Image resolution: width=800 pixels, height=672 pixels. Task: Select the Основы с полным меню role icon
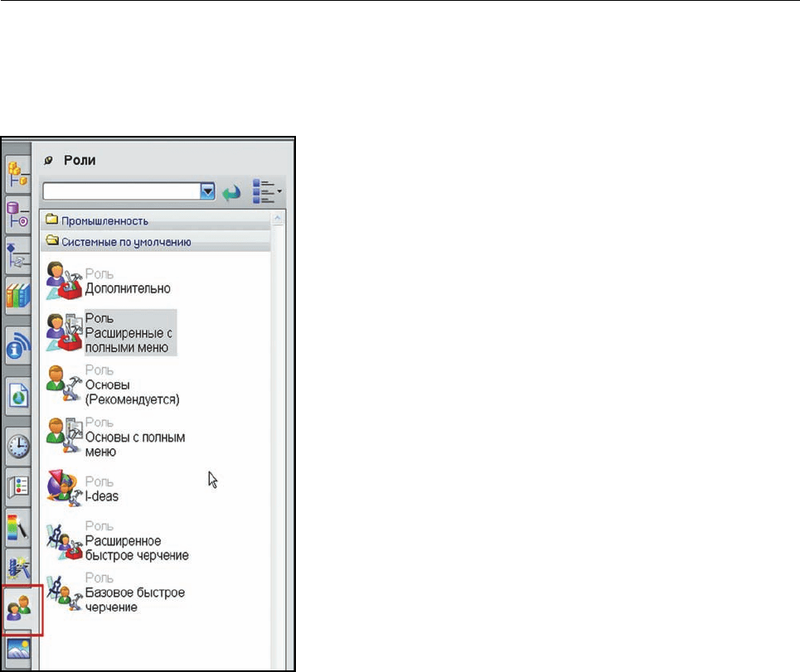(x=64, y=437)
